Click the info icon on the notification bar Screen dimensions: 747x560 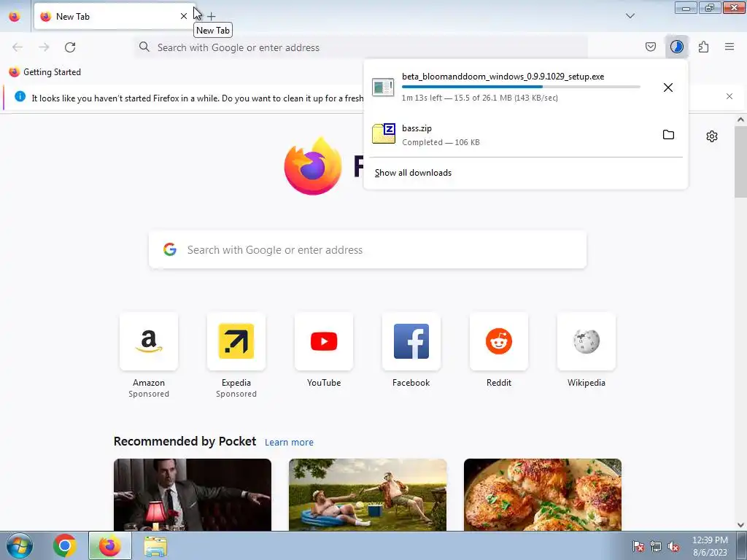tap(20, 96)
